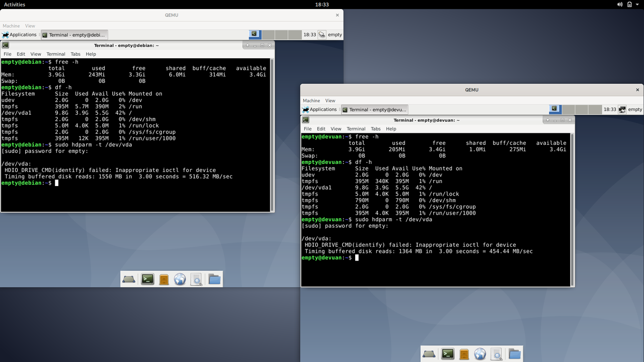
Task: Select second workspace in Devuan workspace switcher
Action: [x=569, y=109]
